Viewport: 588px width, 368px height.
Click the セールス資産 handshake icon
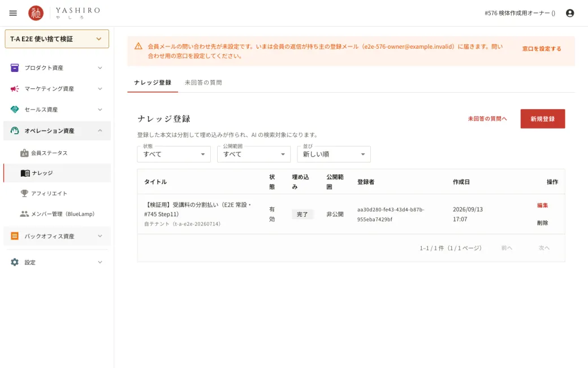tap(15, 110)
